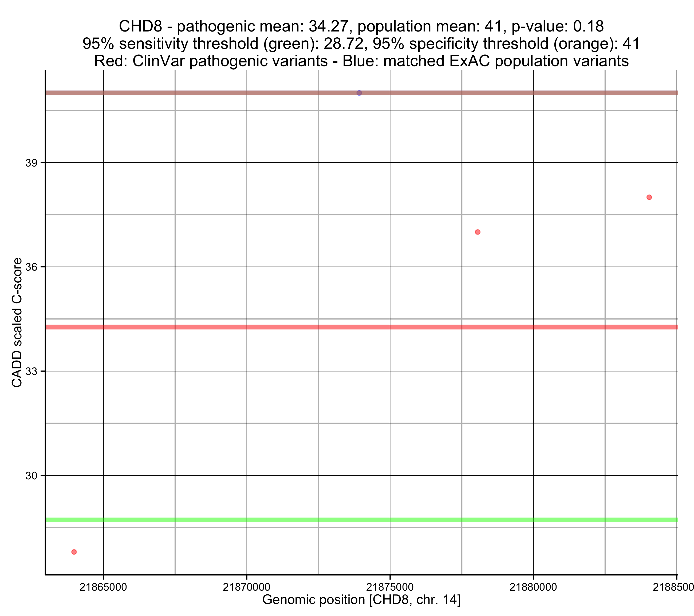Click the x-axis label 21870000
The image size is (694, 616).
[246, 587]
